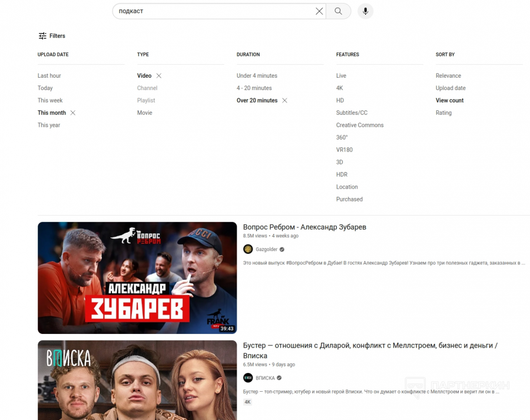
Task: Click the verified badge next to Gazgolder
Action: 282,250
